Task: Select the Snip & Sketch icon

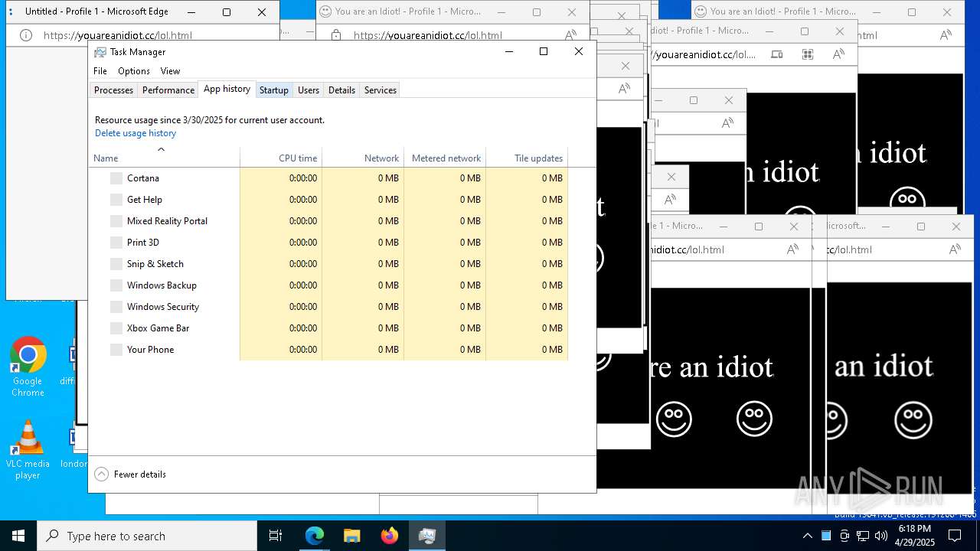Action: [116, 264]
